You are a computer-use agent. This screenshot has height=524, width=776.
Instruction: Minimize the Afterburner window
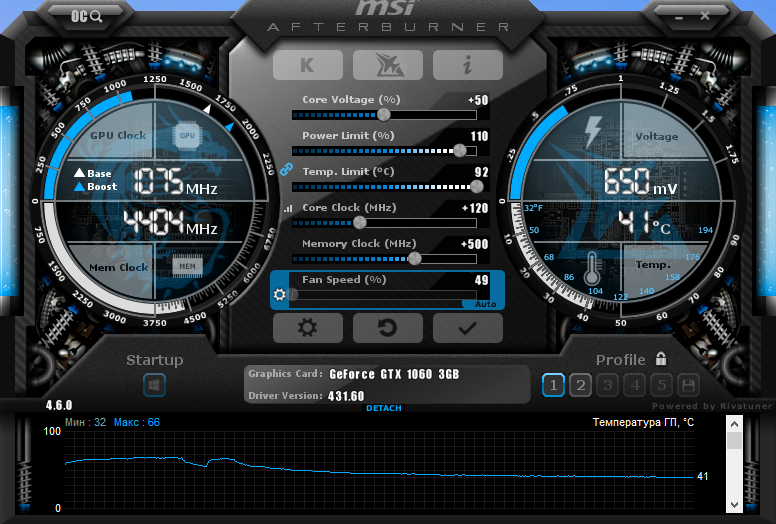(x=679, y=17)
